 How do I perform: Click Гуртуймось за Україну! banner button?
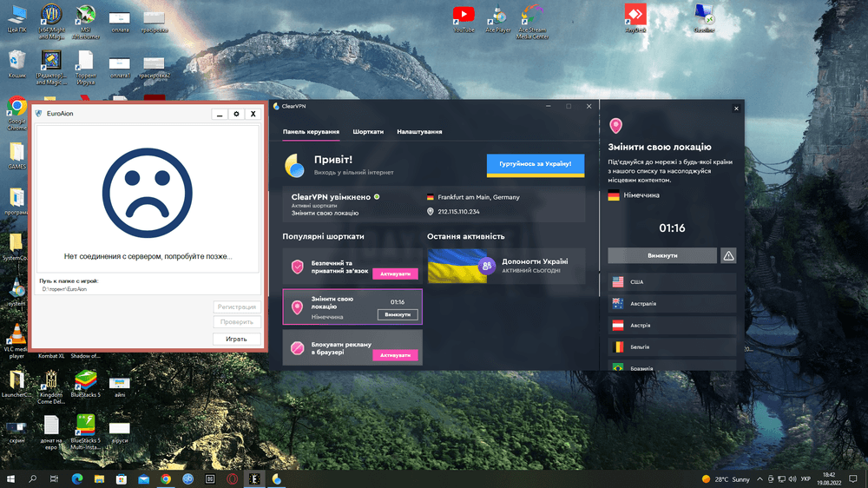coord(535,165)
